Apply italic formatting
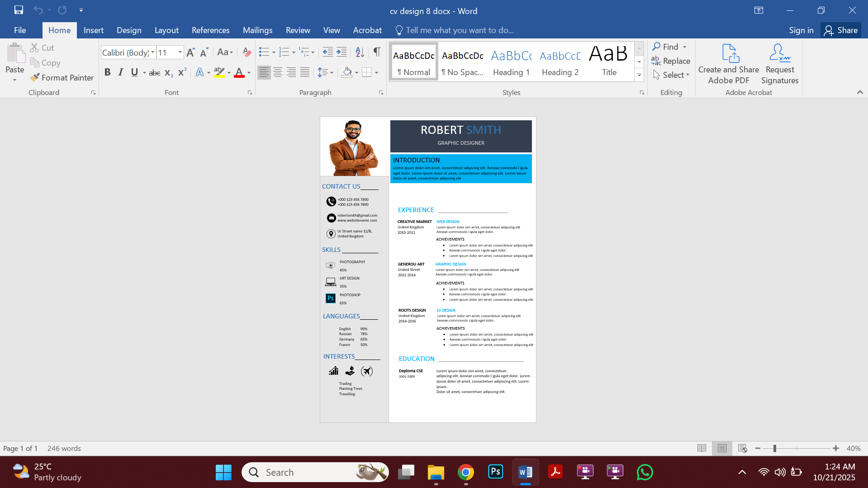 120,72
